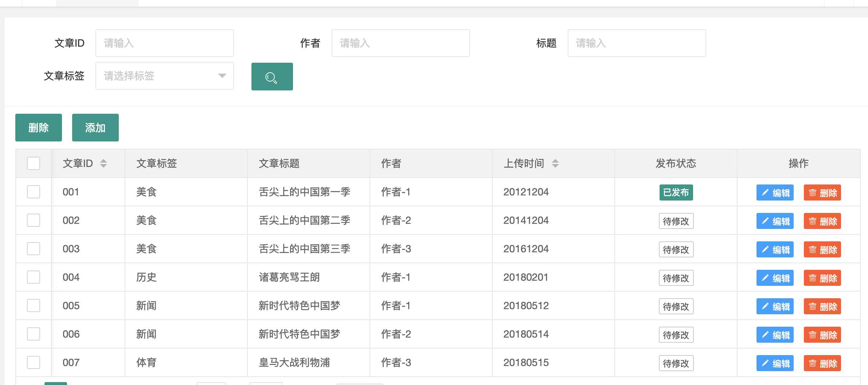Click the 待修改 status badge for 004
Screen dimensions: 868x385
(x=676, y=278)
